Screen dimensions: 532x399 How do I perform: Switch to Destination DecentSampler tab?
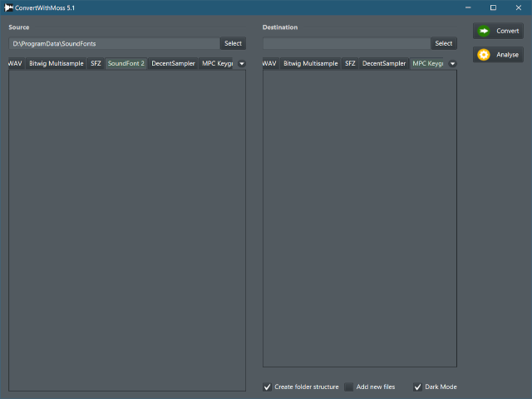384,63
